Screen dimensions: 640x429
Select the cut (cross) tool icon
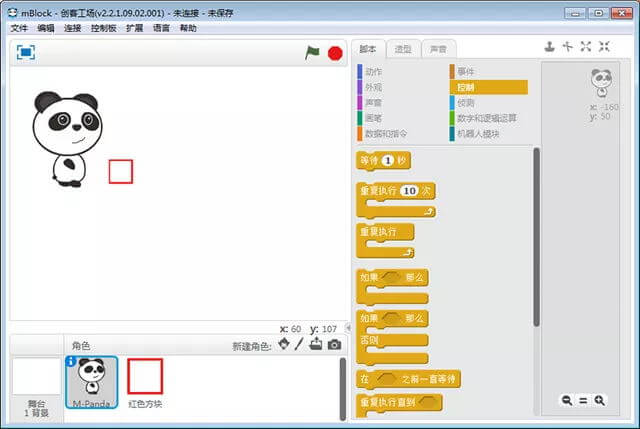(568, 47)
